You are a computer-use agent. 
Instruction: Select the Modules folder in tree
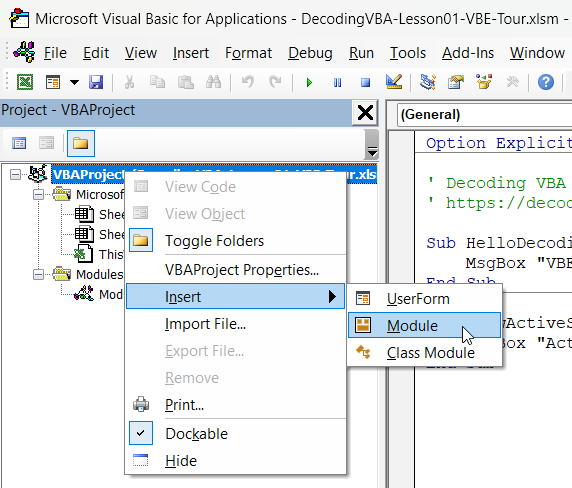pyautogui.click(x=99, y=274)
